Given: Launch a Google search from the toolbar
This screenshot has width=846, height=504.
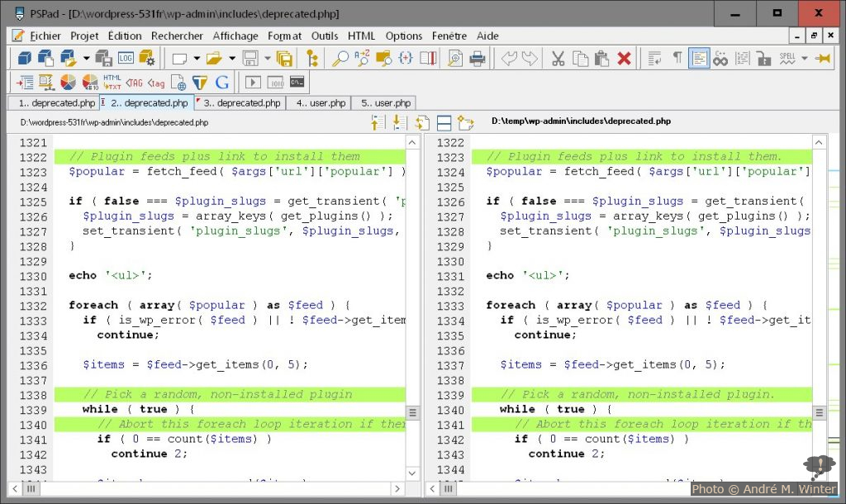Looking at the screenshot, I should click(x=223, y=82).
